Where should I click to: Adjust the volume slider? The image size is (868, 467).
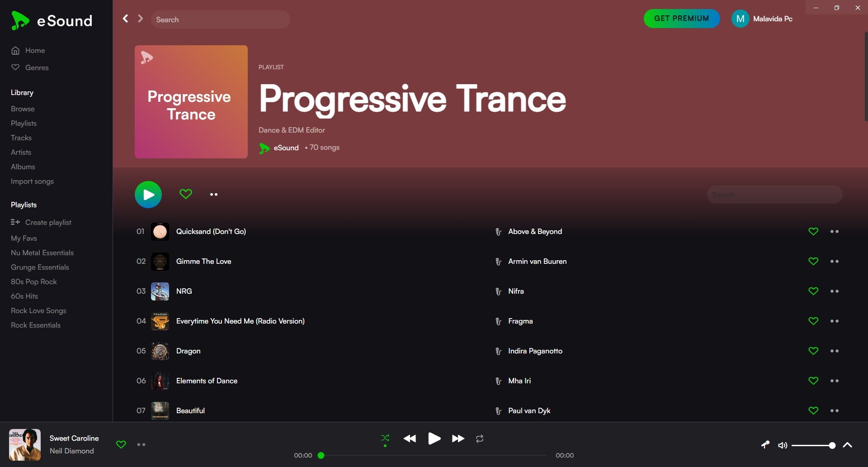pos(813,445)
